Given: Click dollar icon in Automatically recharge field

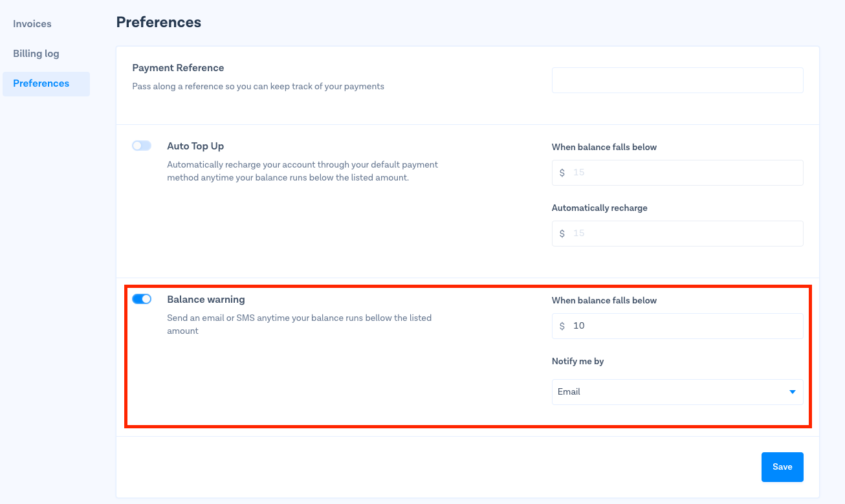Looking at the screenshot, I should tap(562, 234).
